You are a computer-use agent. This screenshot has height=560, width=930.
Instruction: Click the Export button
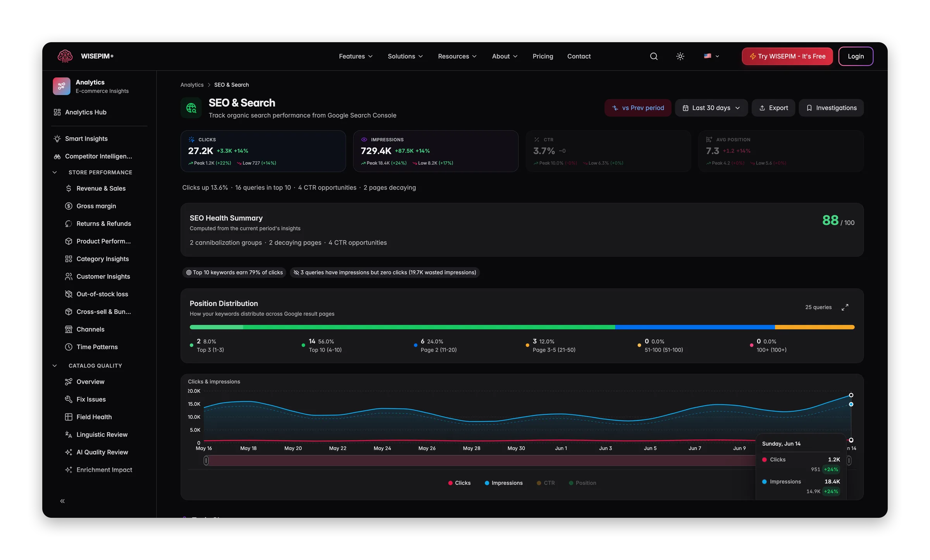[x=773, y=108]
